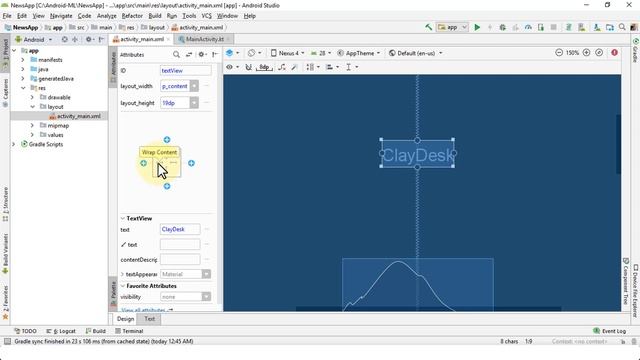Open the Navigate menu
Viewport: 640px width, 360px height.
pyautogui.click(x=61, y=16)
